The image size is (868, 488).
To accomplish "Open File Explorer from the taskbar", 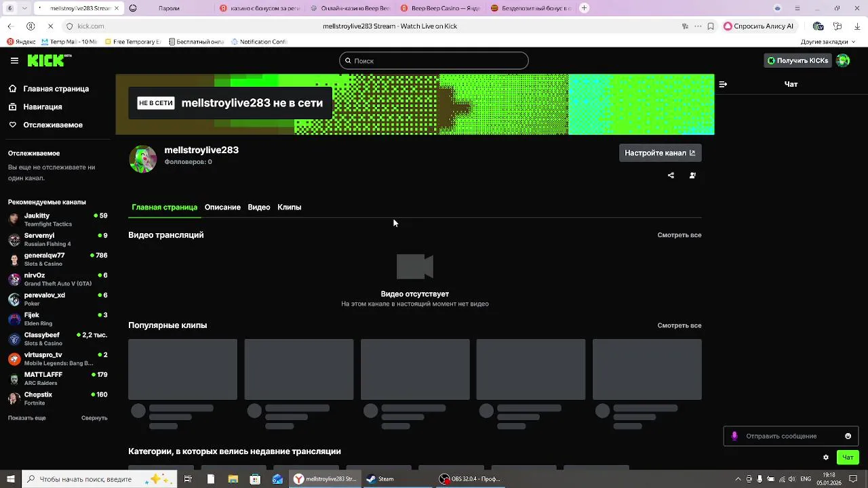I will coord(233,479).
